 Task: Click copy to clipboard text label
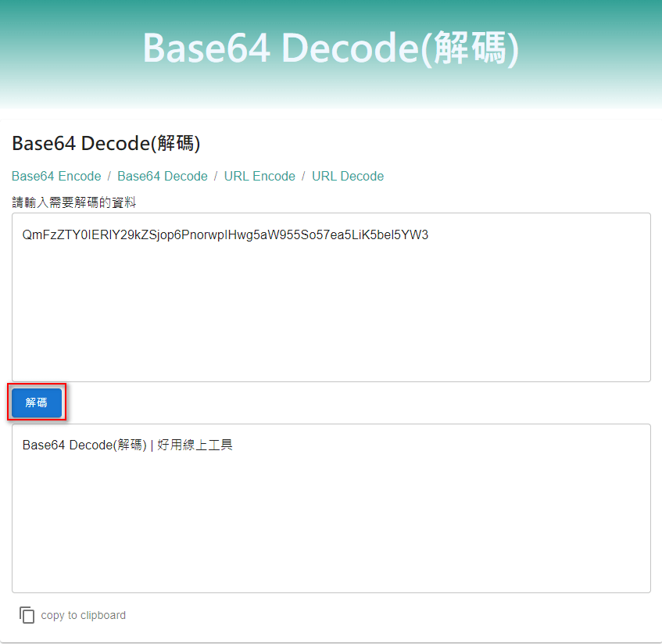[83, 615]
